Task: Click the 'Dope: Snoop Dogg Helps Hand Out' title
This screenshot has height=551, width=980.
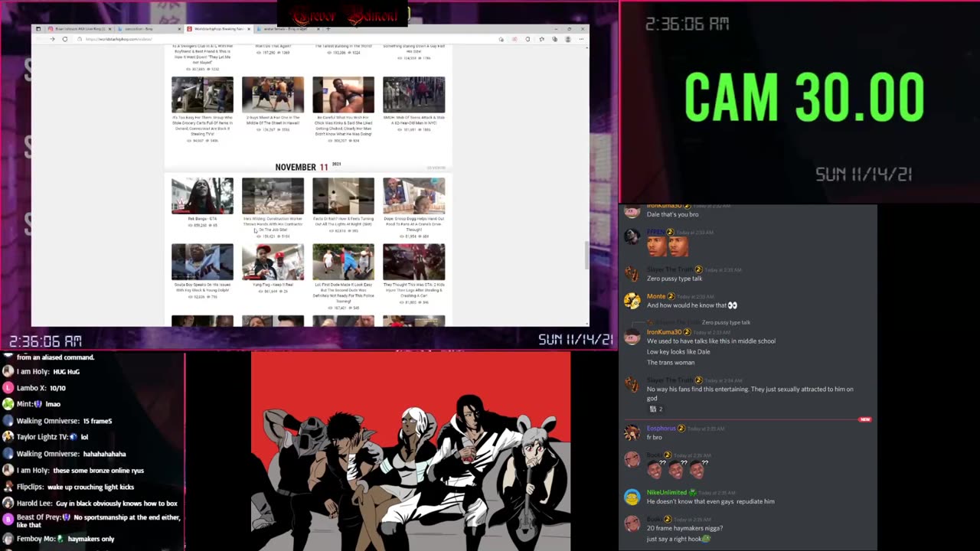Action: (413, 223)
